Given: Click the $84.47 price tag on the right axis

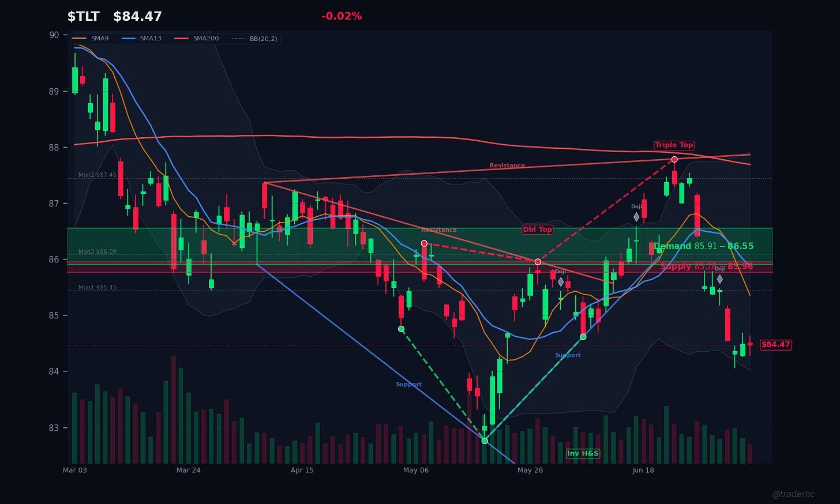Looking at the screenshot, I should tap(776, 345).
